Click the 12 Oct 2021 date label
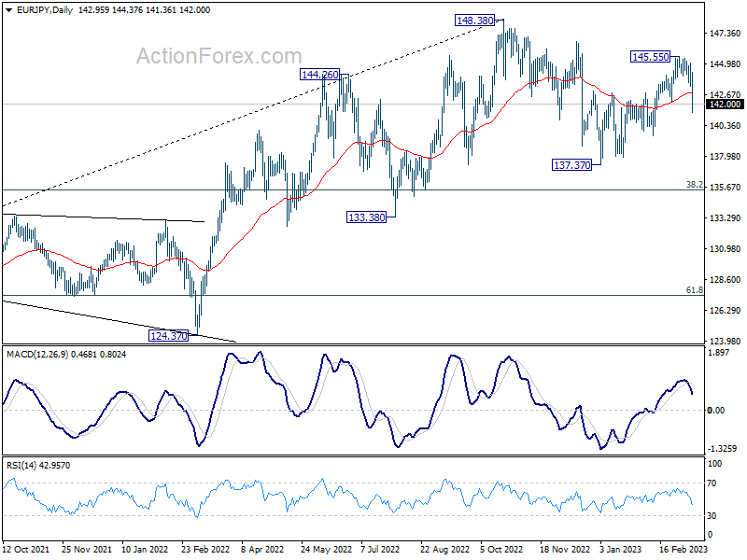This screenshot has height=560, width=747. 26,549
